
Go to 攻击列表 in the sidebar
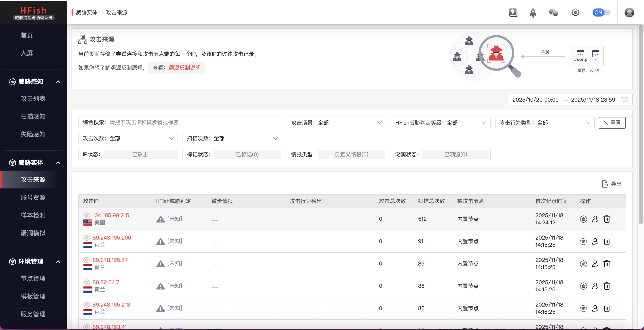33,98
